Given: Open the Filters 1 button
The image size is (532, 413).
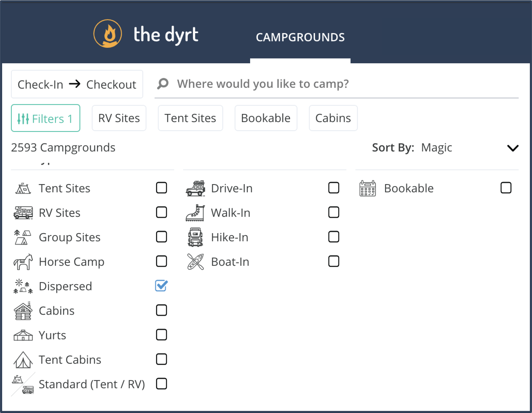Looking at the screenshot, I should pyautogui.click(x=46, y=118).
